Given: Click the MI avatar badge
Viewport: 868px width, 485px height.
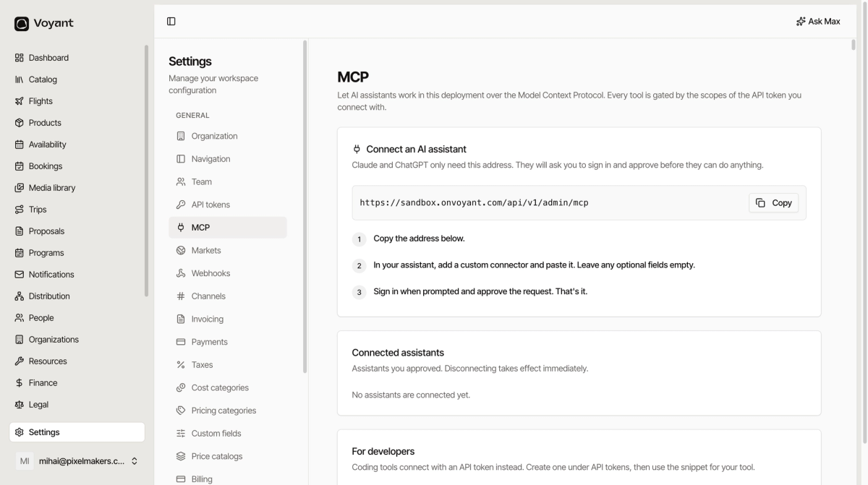Looking at the screenshot, I should click(x=25, y=461).
